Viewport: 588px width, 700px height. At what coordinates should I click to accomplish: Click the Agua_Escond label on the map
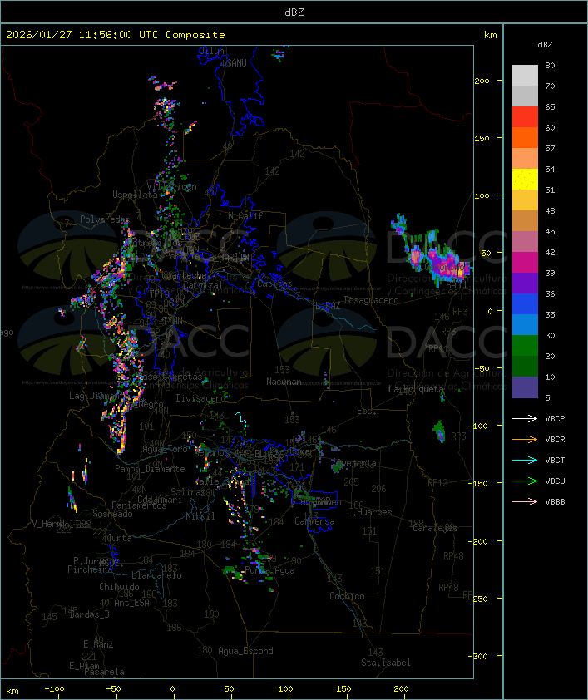tap(245, 651)
